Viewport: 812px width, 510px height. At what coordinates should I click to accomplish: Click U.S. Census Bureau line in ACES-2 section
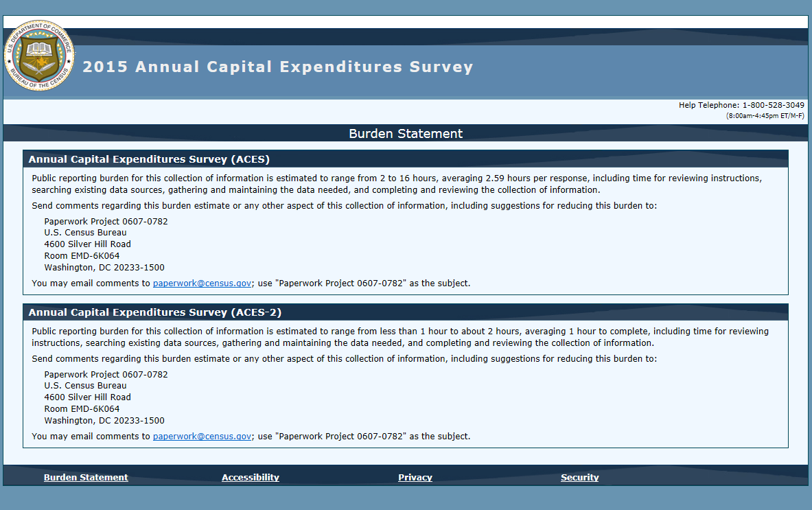(x=85, y=386)
